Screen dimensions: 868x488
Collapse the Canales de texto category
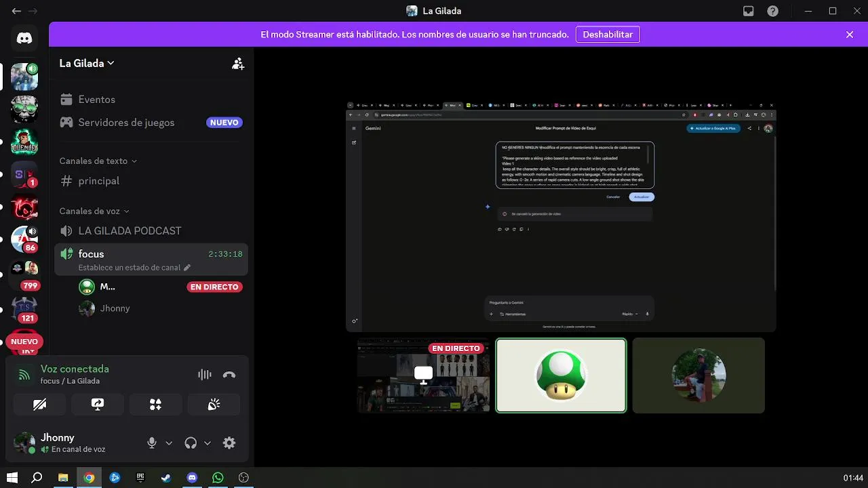98,161
